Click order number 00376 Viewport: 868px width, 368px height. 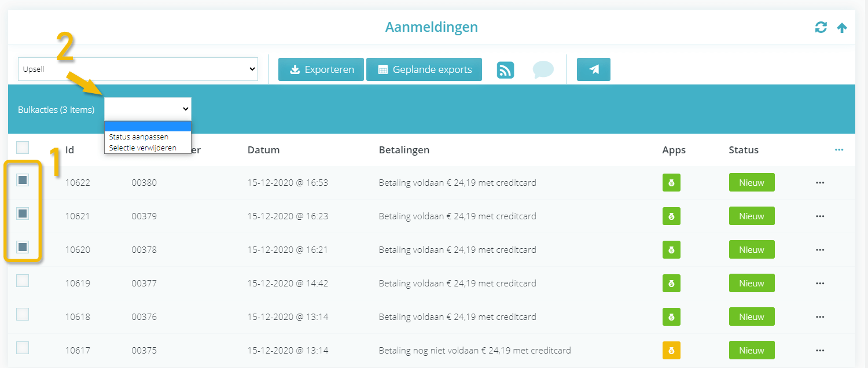pos(144,317)
